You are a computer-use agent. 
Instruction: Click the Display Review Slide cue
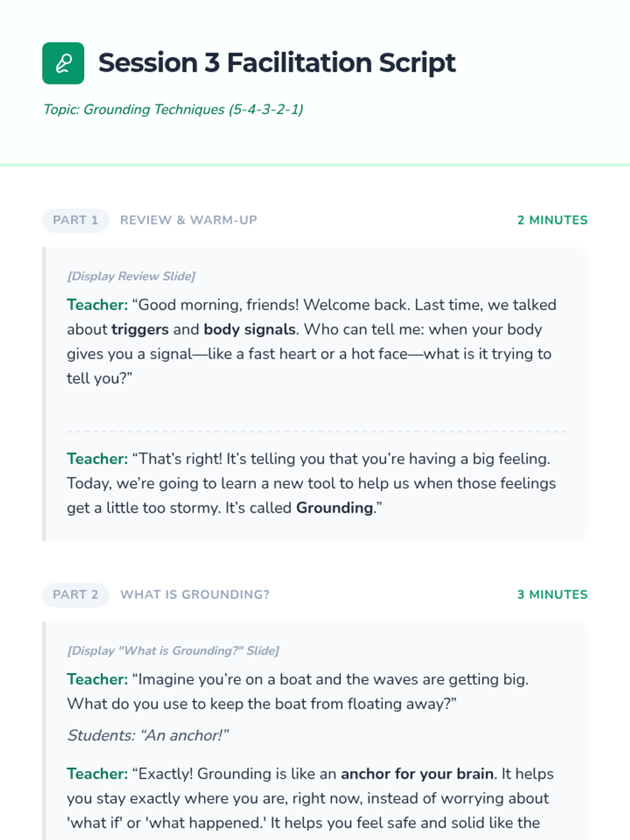131,276
